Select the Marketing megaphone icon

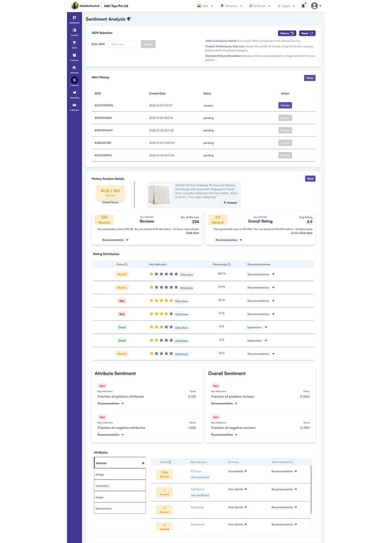click(x=74, y=93)
